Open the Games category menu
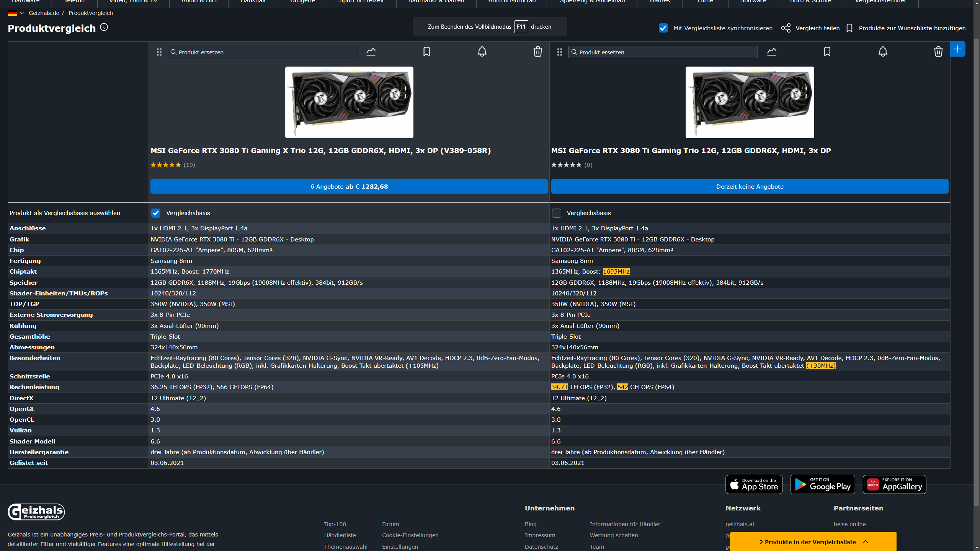Screen dimensions: 980x551 pyautogui.click(x=660, y=2)
